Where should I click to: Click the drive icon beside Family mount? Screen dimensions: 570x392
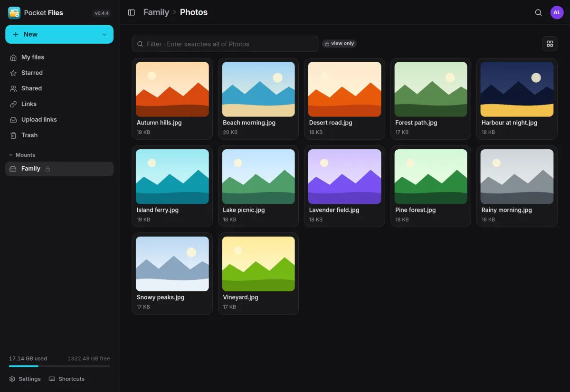tap(13, 169)
